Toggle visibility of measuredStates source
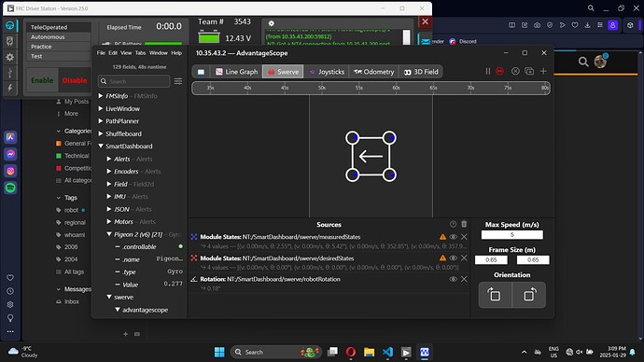Screen dimensions: 644x362 point(453,237)
